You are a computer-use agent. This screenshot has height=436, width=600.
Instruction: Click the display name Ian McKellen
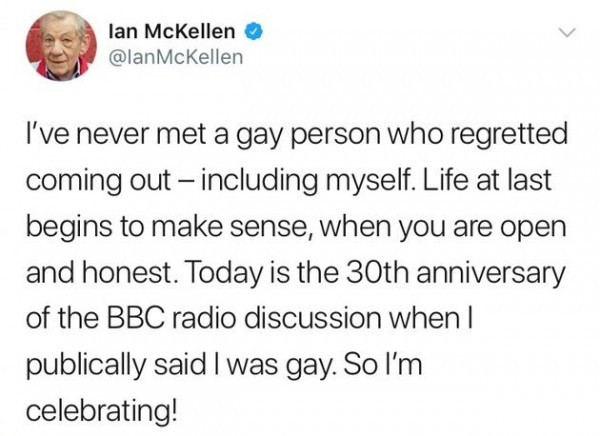click(171, 31)
